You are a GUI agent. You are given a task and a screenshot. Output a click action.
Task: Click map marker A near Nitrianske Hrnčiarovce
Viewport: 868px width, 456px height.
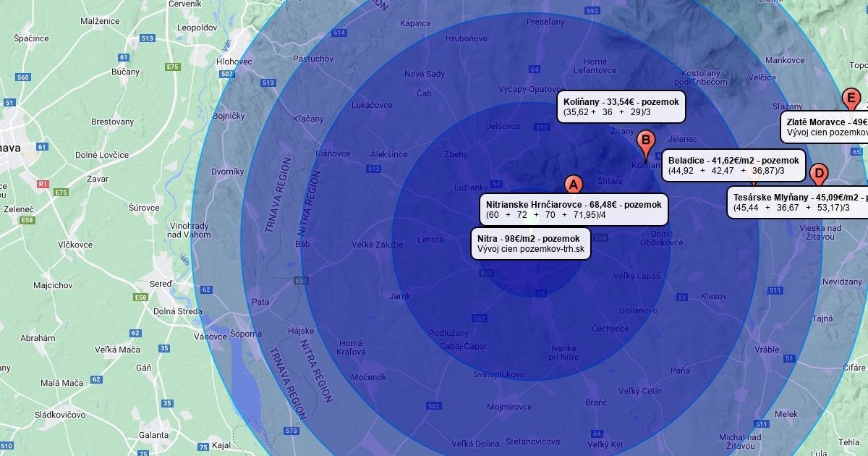click(573, 185)
